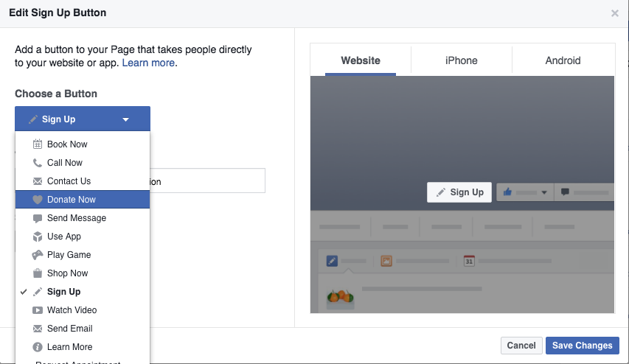Image resolution: width=629 pixels, height=364 pixels.
Task: Click the speech bubble icon beside Send Message
Action: coord(38,219)
